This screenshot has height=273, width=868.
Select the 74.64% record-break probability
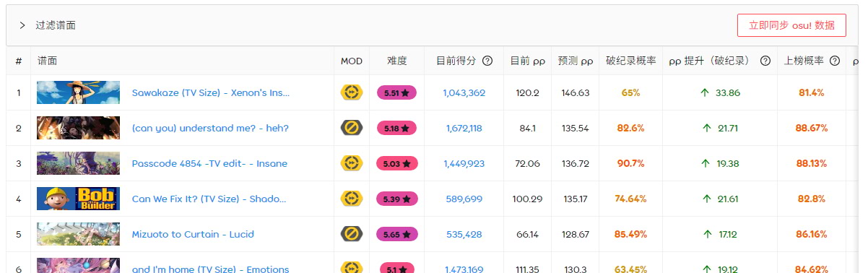pyautogui.click(x=630, y=199)
